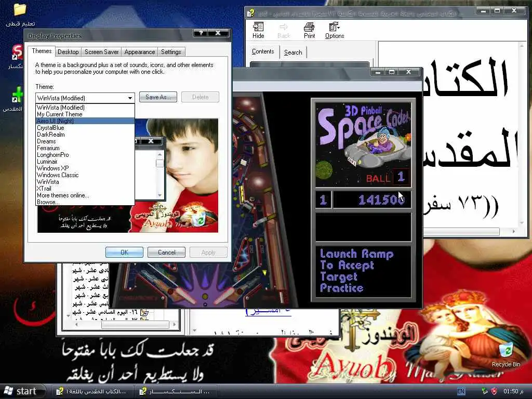
Task: Choose XTrail theme
Action: pos(85,189)
